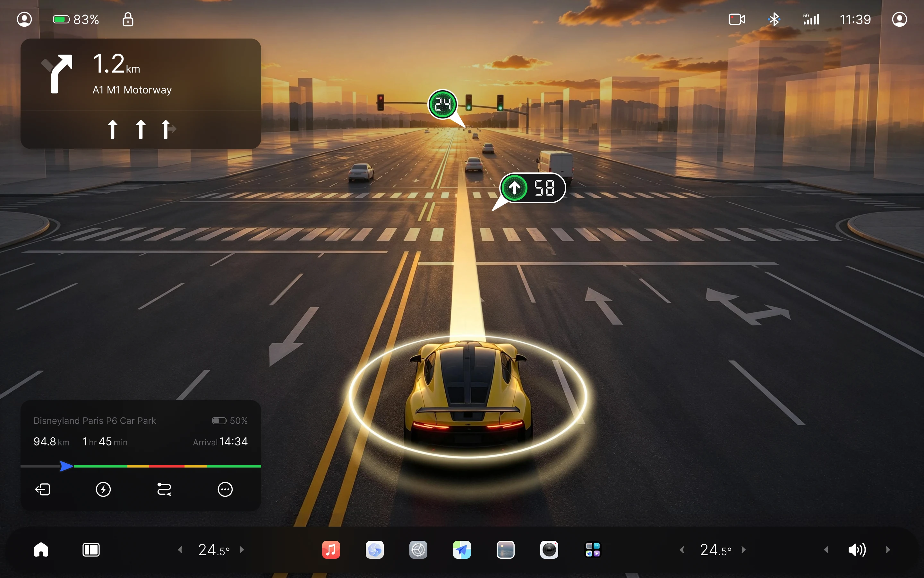Toggle the Bluetooth icon

point(774,19)
